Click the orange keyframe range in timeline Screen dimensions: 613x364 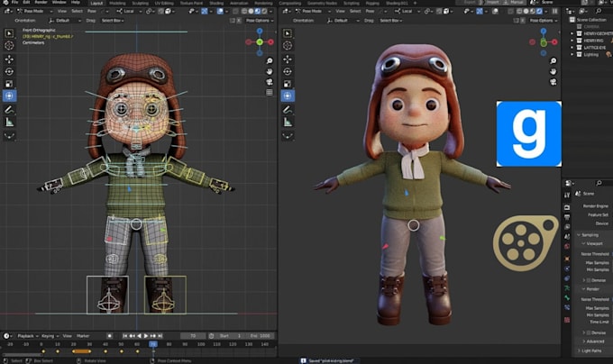[82, 351]
